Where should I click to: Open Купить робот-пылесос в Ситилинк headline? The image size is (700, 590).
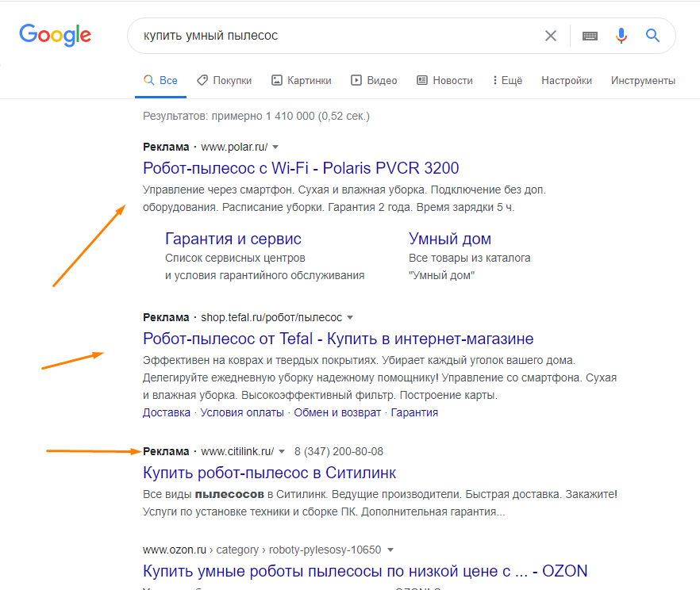coord(269,473)
